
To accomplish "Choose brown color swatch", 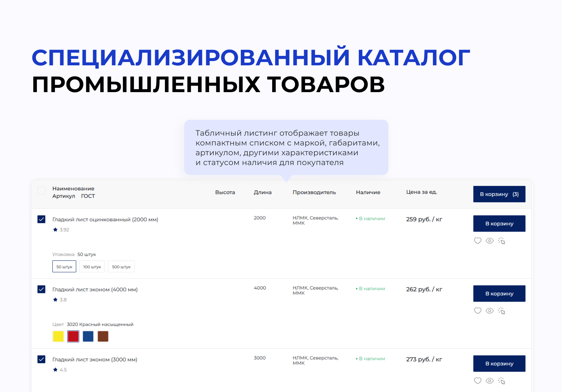I will coord(103,336).
